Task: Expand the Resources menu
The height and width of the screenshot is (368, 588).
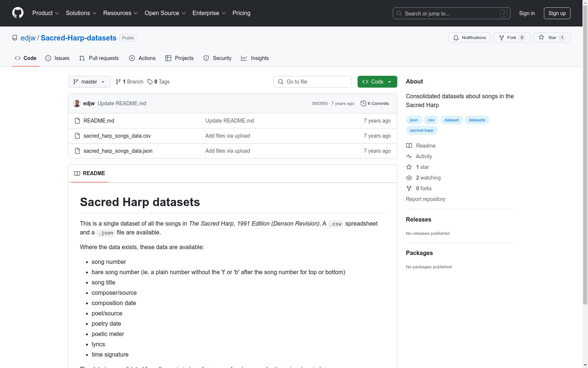Action: coord(121,13)
